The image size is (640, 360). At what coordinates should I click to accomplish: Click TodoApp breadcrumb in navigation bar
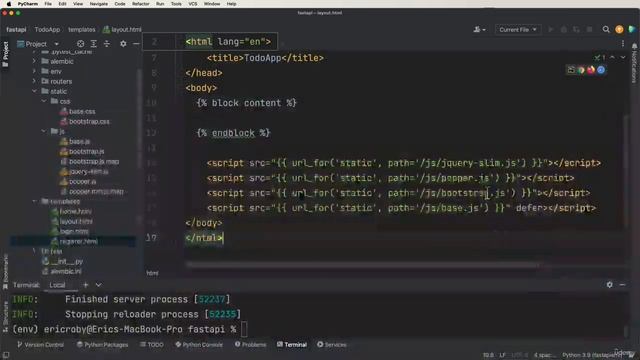(47, 29)
